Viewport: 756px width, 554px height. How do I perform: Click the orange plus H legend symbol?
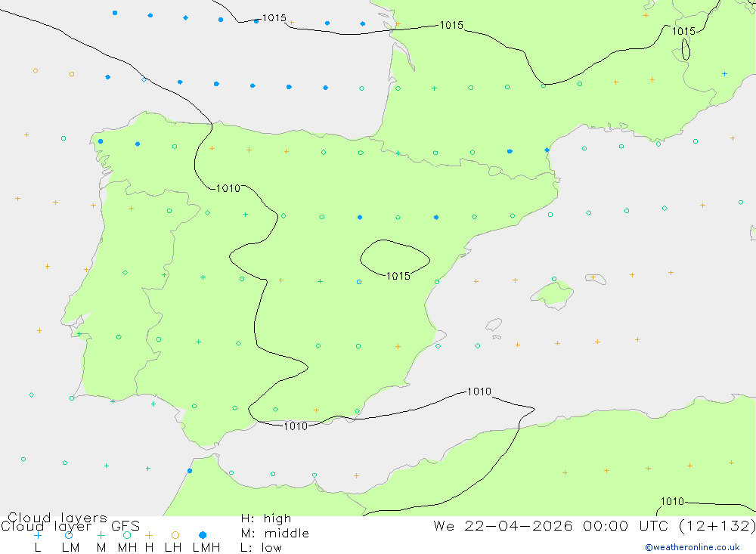point(149,535)
